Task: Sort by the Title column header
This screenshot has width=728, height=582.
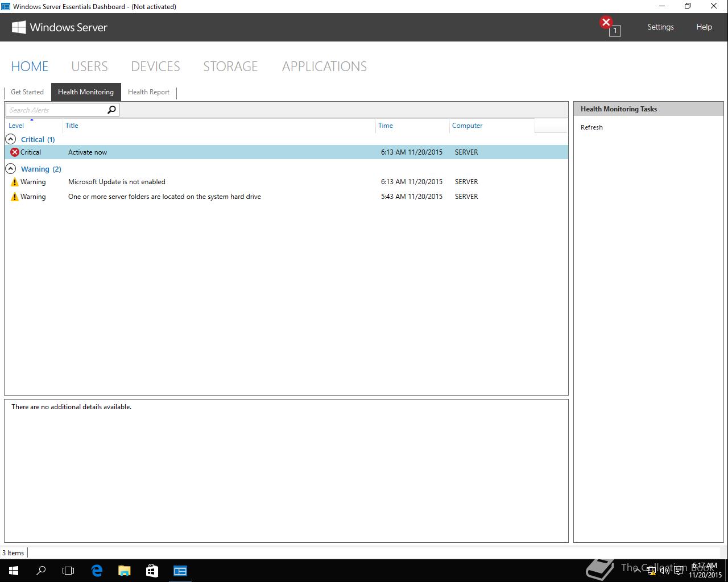Action: (219, 126)
